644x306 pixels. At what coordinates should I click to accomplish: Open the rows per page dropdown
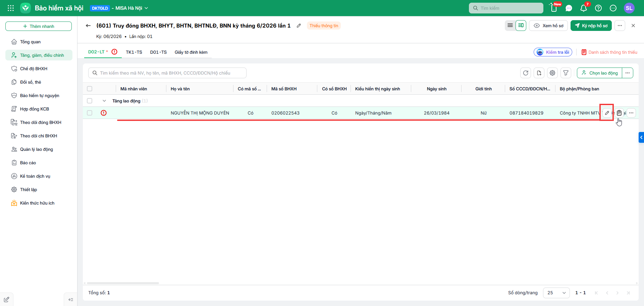[x=556, y=293]
